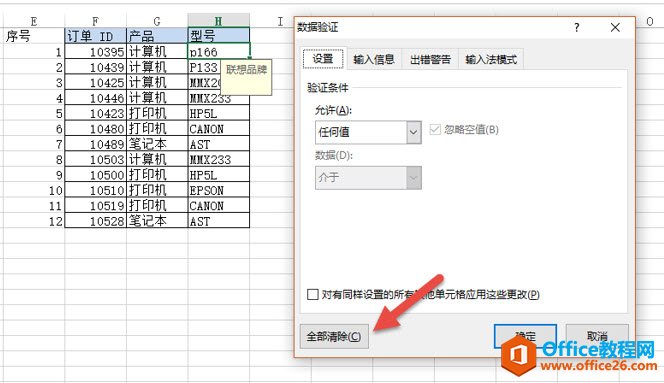Click the 全部清除 button
The height and width of the screenshot is (383, 664).
tap(334, 336)
